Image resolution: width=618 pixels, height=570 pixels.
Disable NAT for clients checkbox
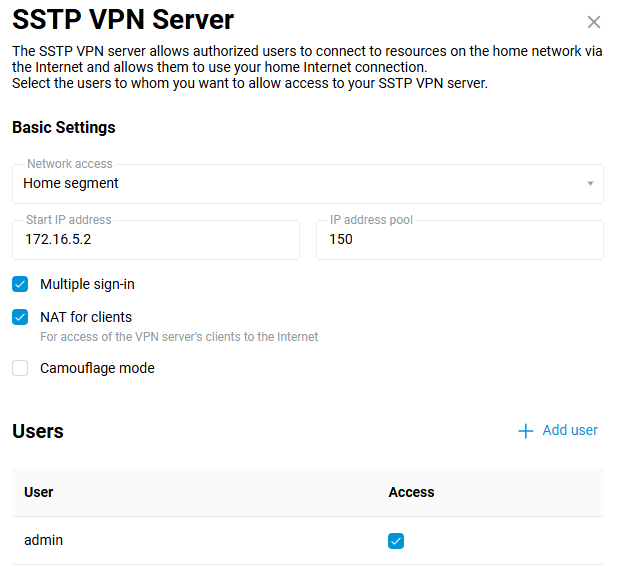[20, 317]
